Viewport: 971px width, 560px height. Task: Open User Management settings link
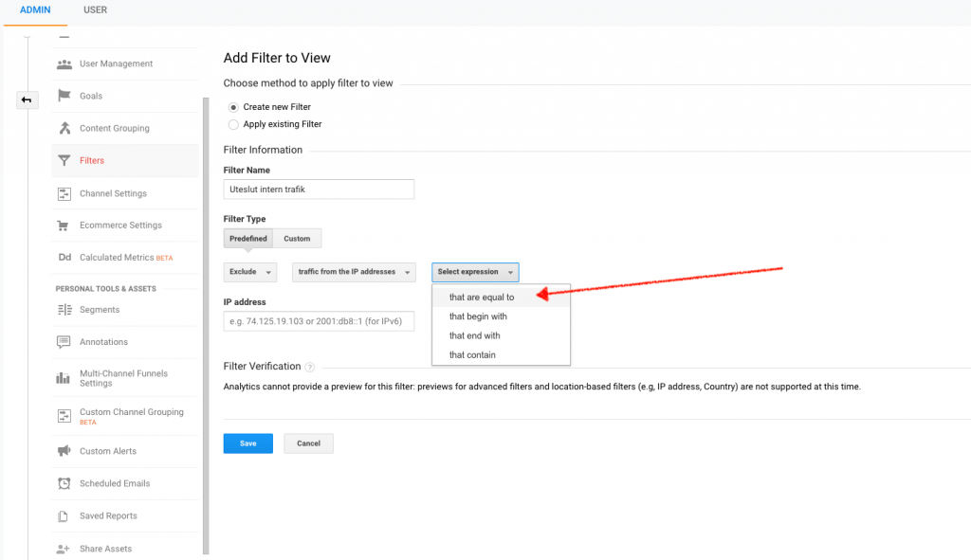click(117, 63)
